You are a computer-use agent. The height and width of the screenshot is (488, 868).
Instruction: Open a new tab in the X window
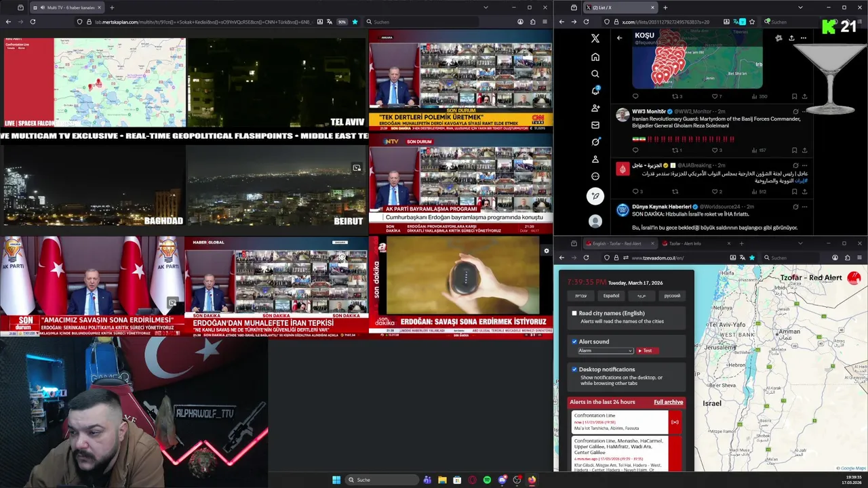(665, 7)
